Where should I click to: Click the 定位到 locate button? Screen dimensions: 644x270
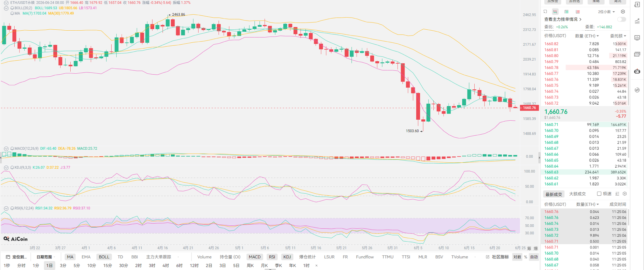[17, 257]
